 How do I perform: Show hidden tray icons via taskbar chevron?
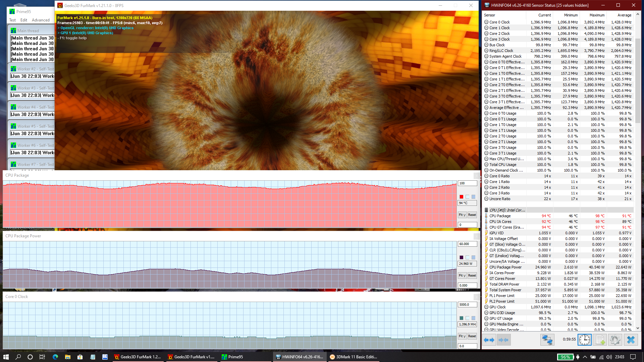point(585,357)
